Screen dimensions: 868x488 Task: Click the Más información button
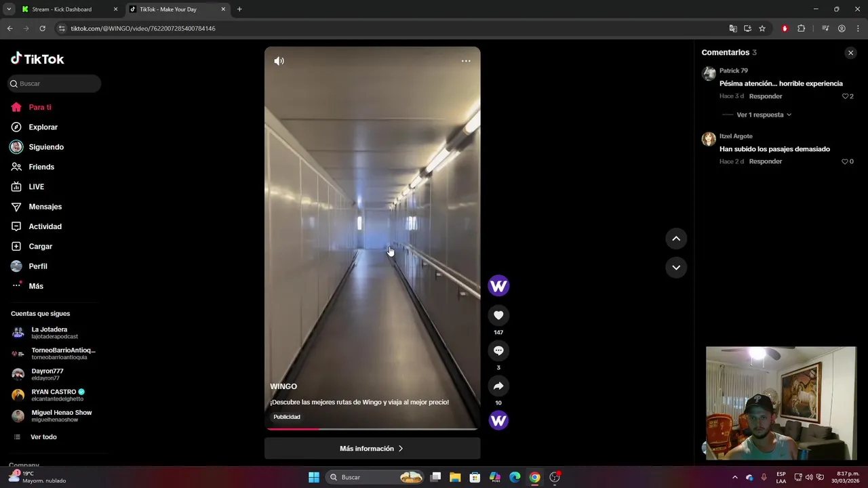click(372, 449)
